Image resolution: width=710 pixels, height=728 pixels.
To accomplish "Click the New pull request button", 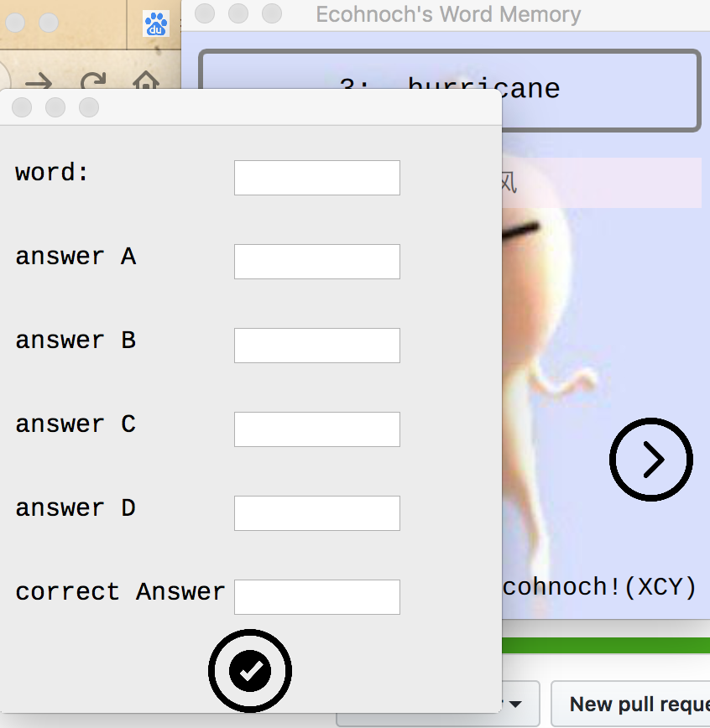I will pos(631,704).
